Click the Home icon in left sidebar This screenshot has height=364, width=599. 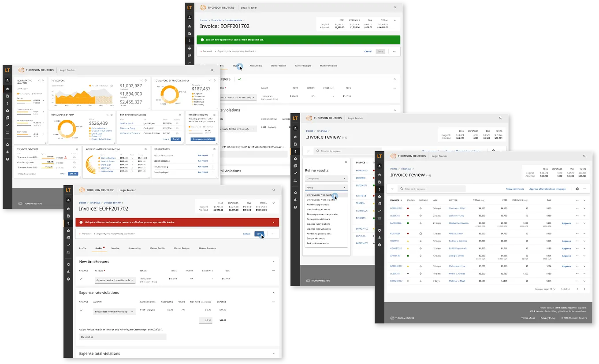[x=68, y=209]
